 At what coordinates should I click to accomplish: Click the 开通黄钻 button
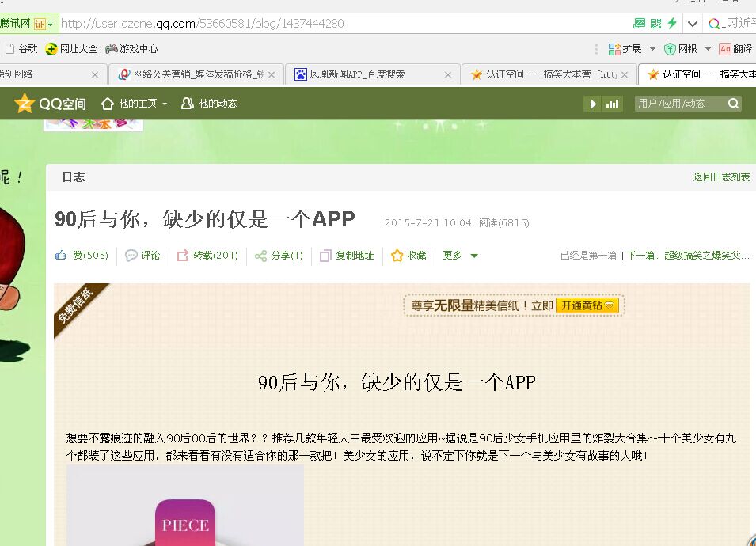(x=587, y=305)
